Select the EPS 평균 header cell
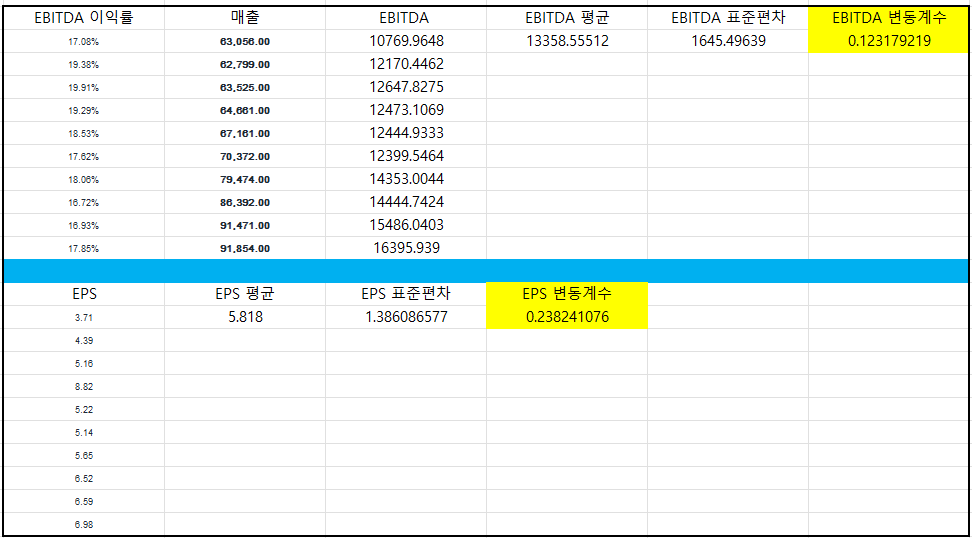 245,294
